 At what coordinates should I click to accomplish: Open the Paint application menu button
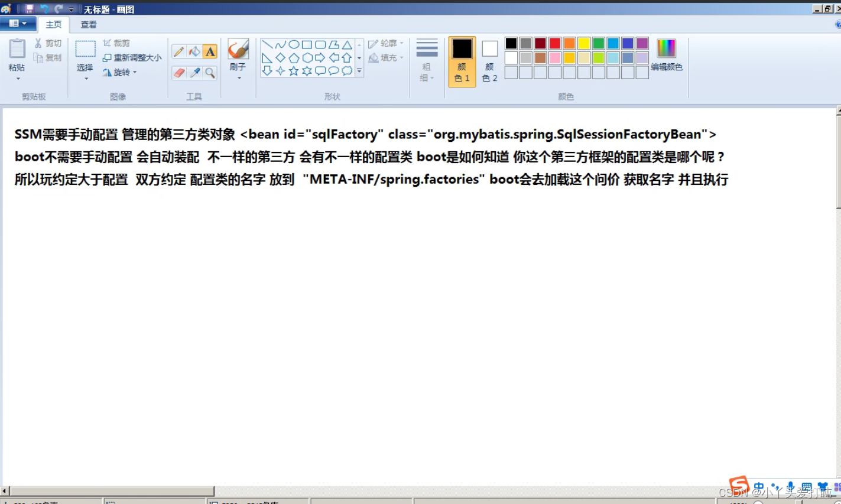(18, 24)
